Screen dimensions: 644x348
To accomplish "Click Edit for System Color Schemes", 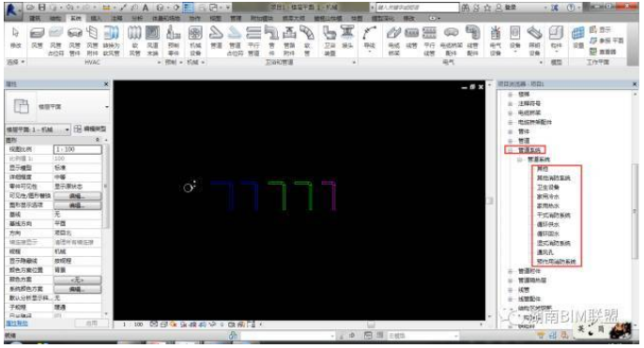I will coord(77,289).
